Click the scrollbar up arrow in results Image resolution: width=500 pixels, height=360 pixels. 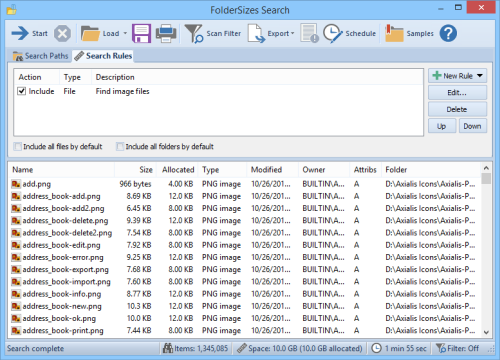click(486, 168)
